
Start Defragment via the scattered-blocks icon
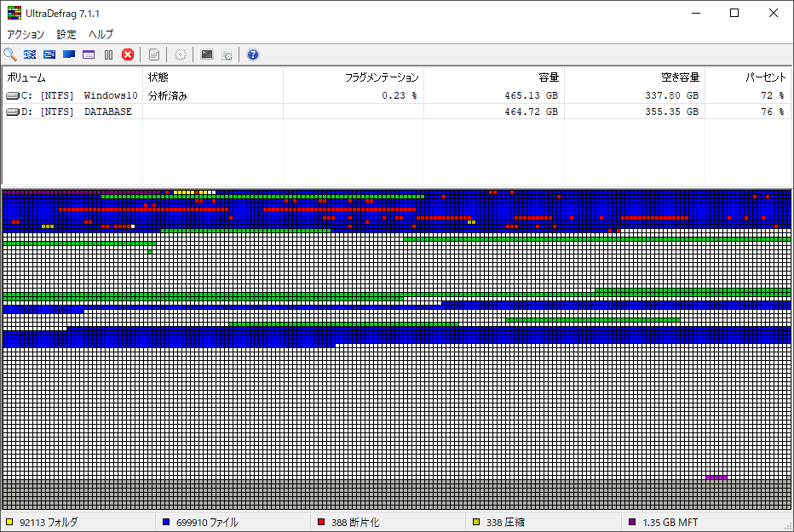pos(30,54)
